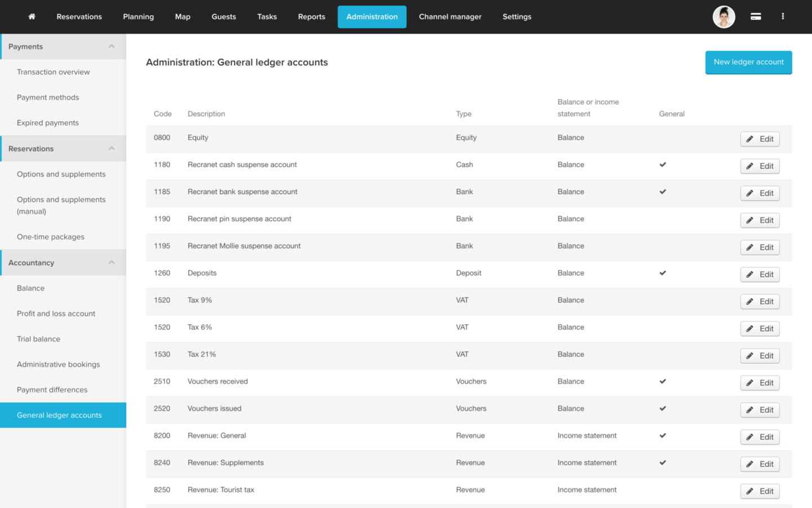
Task: Open the three-dot more options menu
Action: (783, 16)
